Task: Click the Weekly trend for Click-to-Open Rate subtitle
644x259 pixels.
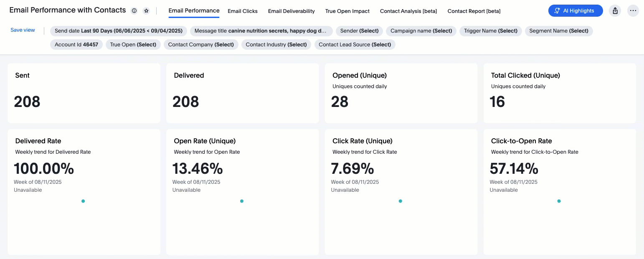Action: point(535,152)
